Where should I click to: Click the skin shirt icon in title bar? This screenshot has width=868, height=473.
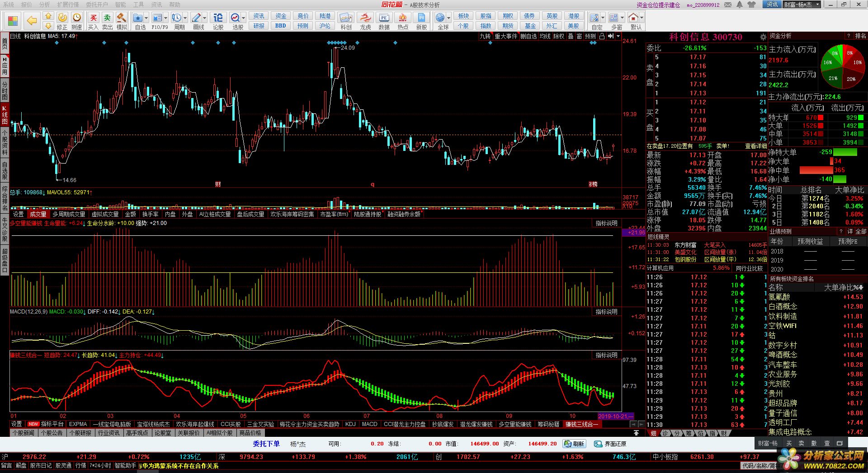752,5
